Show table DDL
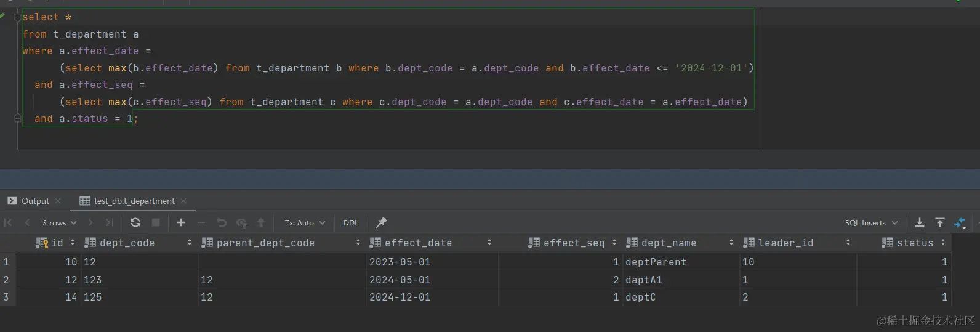The width and height of the screenshot is (980, 332). click(351, 223)
